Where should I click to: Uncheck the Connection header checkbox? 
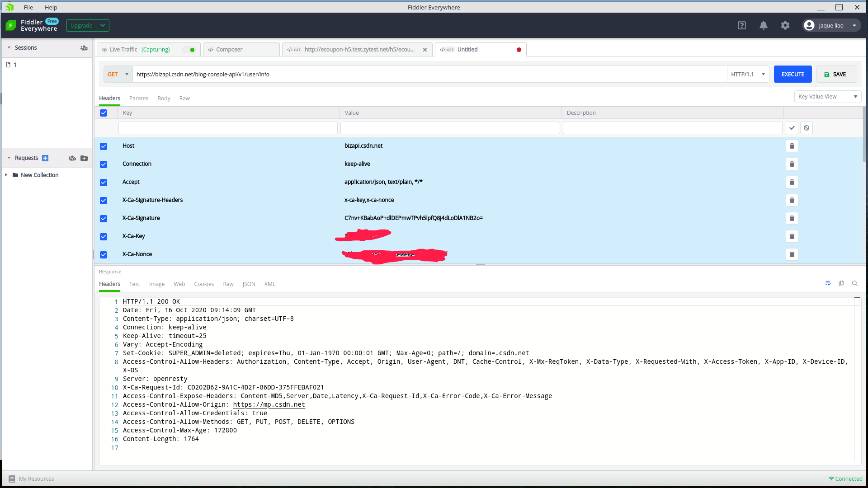coord(104,164)
